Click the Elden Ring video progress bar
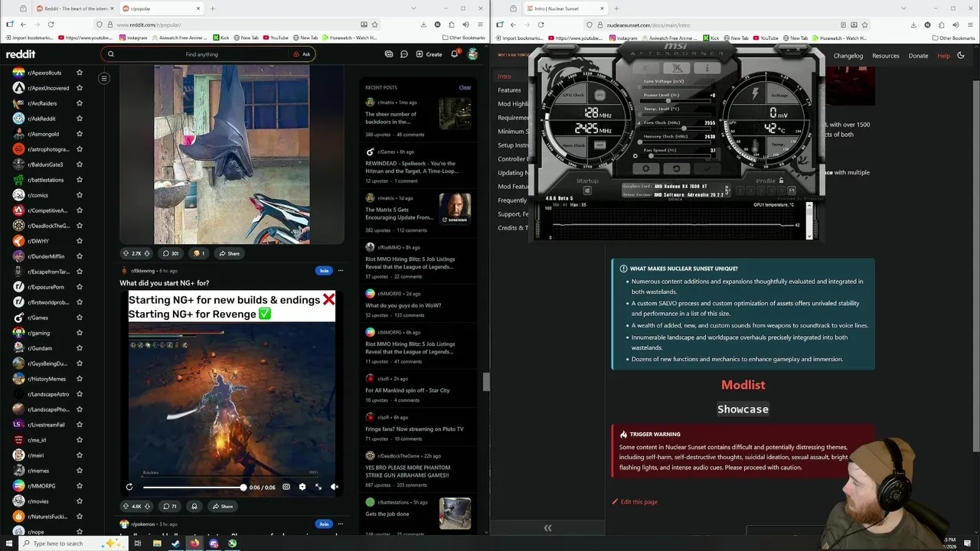Viewport: 980px width, 551px height. 193,487
